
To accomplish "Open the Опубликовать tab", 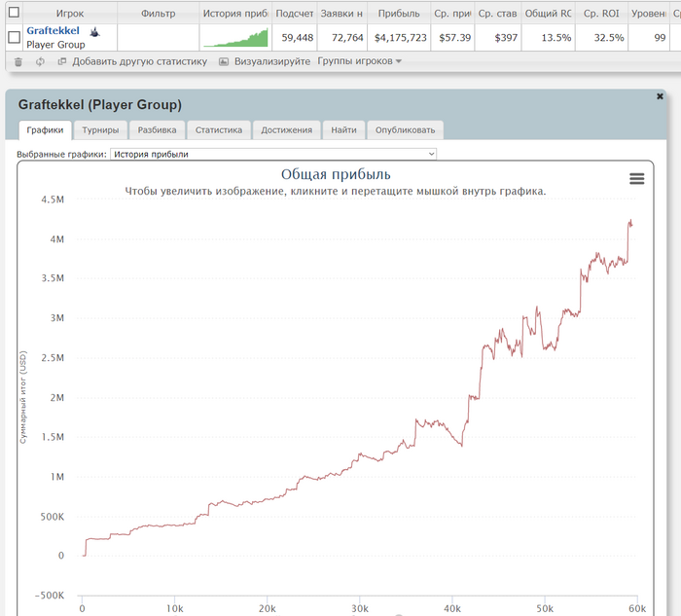I will click(405, 129).
